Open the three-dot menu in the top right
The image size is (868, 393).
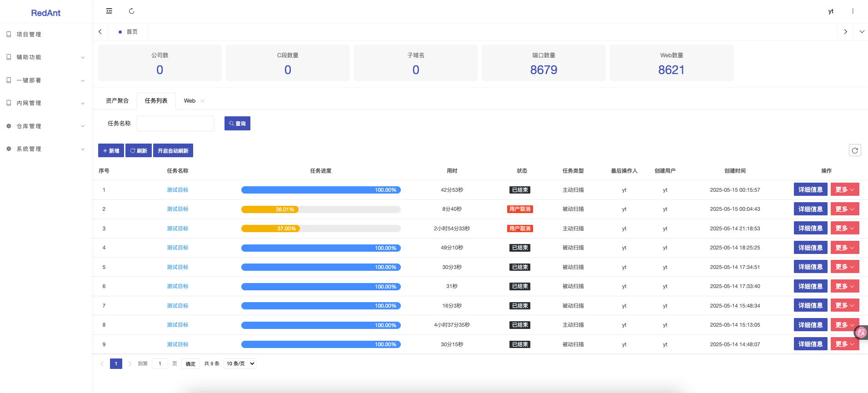[853, 11]
